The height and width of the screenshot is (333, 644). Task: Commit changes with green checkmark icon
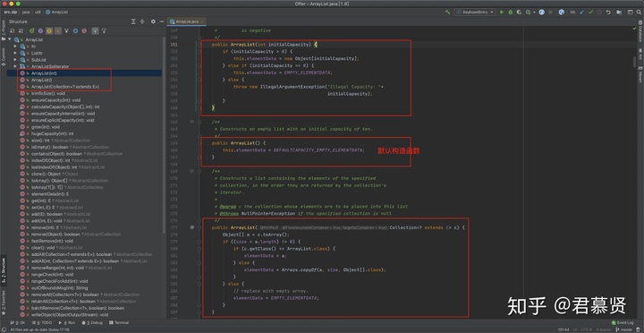tap(590, 13)
